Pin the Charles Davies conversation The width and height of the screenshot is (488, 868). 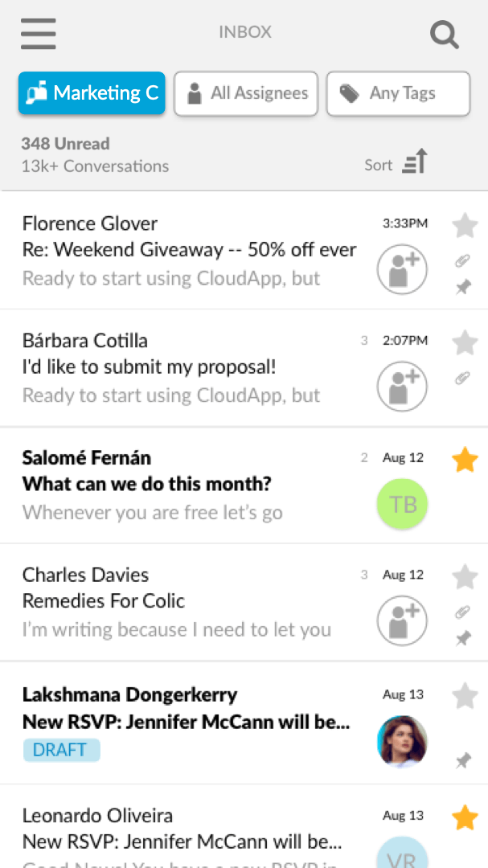tap(463, 639)
